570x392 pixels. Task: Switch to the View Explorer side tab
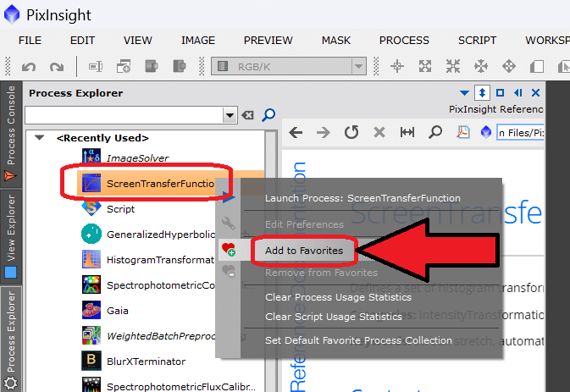point(11,237)
